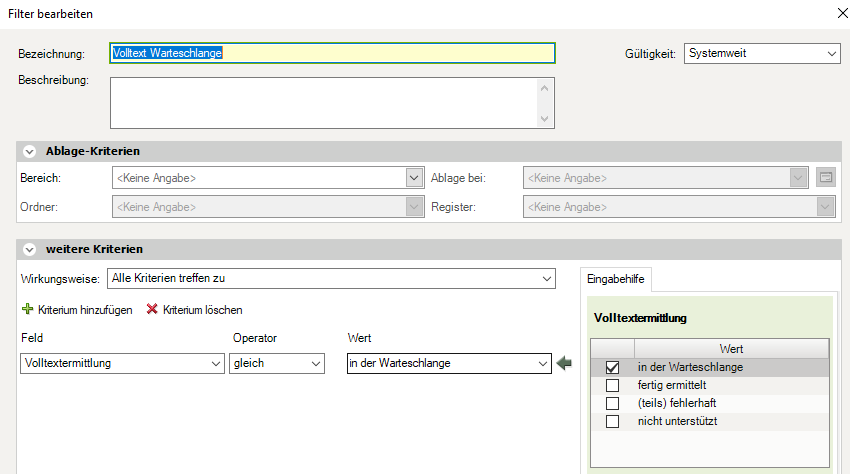
Task: Click the Beschreibung scrollbar down arrow
Action: 545,119
